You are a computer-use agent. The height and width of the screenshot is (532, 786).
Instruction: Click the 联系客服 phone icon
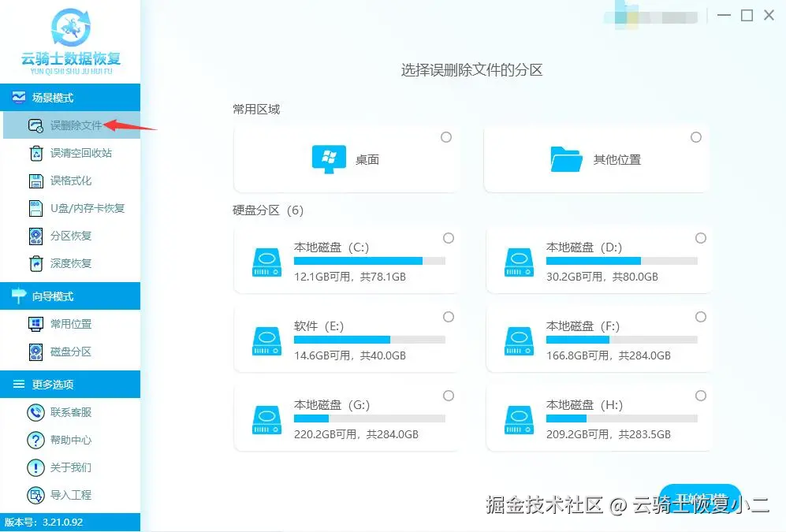tap(35, 412)
